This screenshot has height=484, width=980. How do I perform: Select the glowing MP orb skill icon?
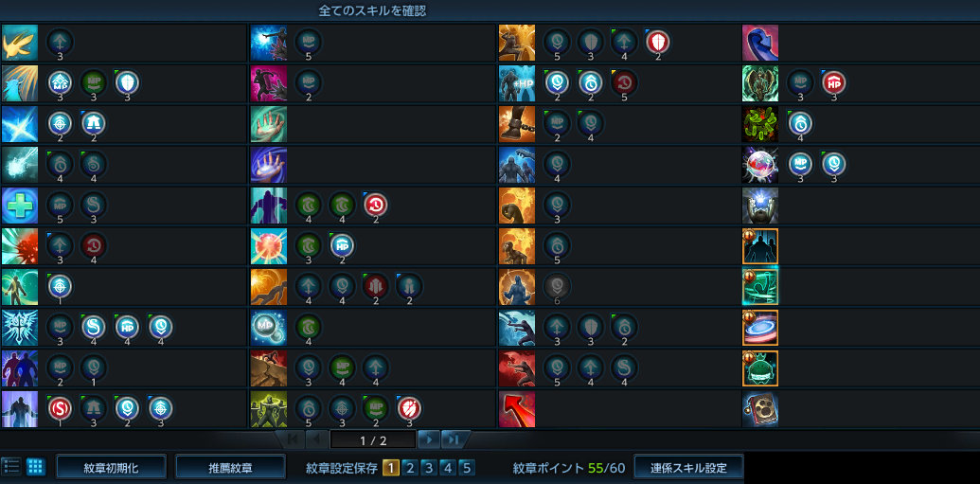click(268, 328)
